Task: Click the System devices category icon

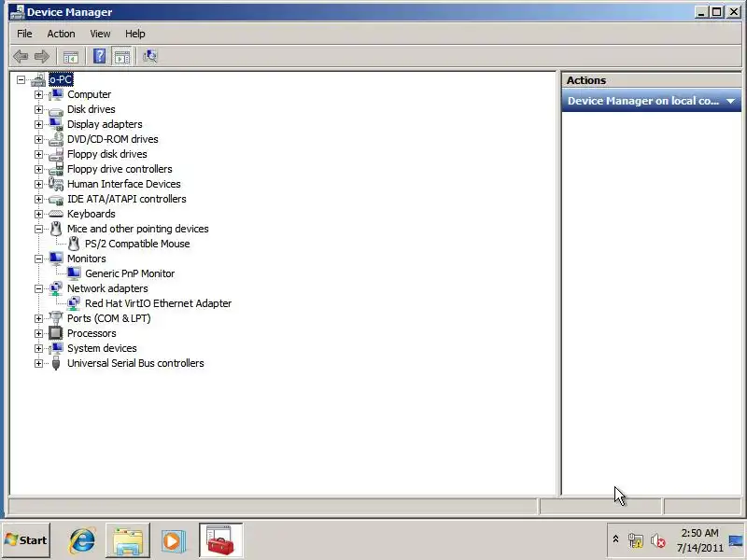Action: tap(56, 348)
